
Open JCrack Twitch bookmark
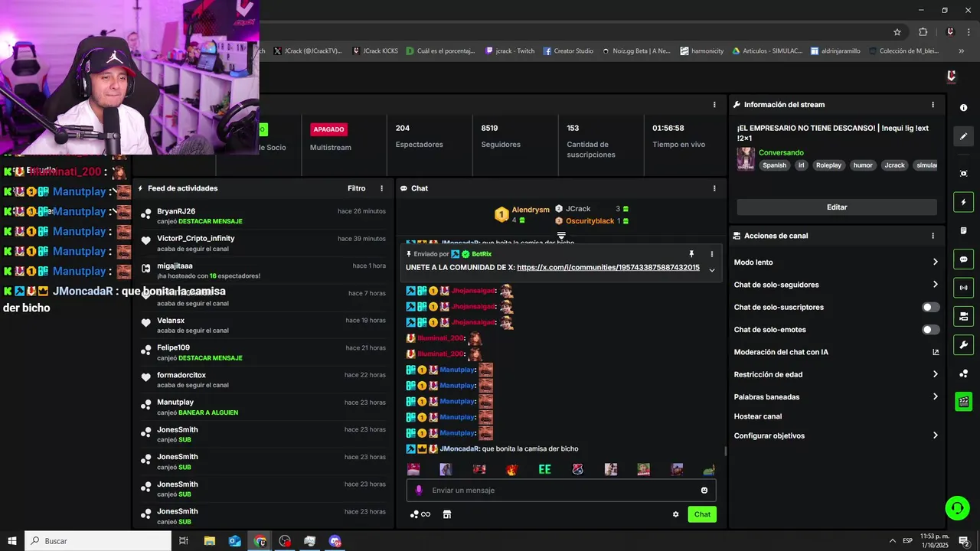point(510,51)
